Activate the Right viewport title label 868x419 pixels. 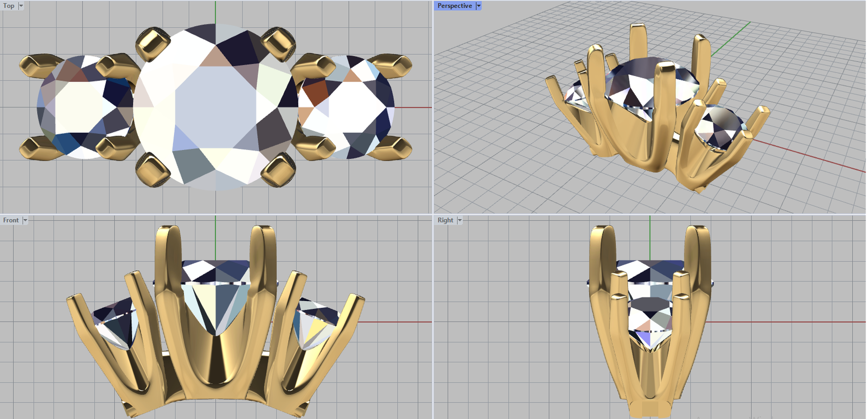[x=445, y=220]
